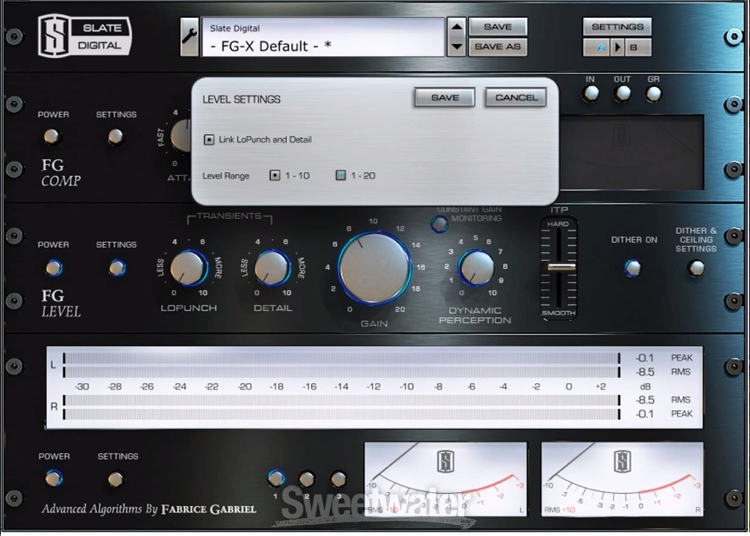The image size is (750, 536).
Task: Toggle Link LoPunch and Detail checkbox
Action: click(x=209, y=139)
